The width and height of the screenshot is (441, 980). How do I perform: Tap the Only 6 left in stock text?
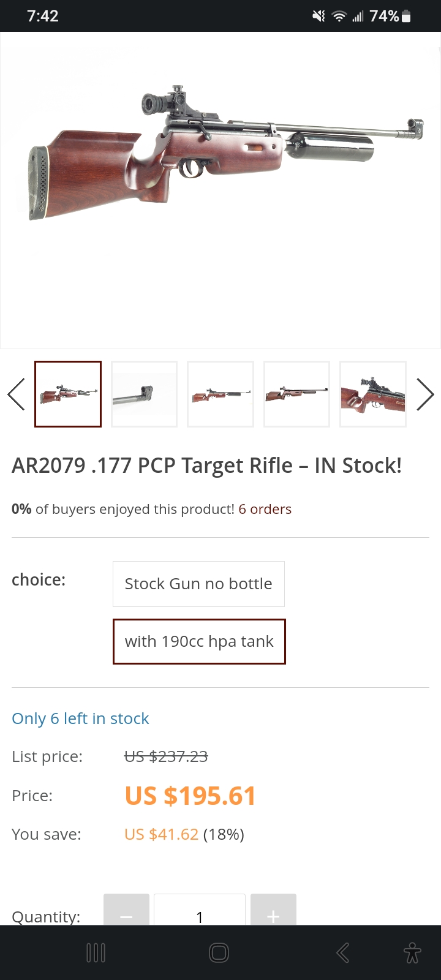(80, 718)
